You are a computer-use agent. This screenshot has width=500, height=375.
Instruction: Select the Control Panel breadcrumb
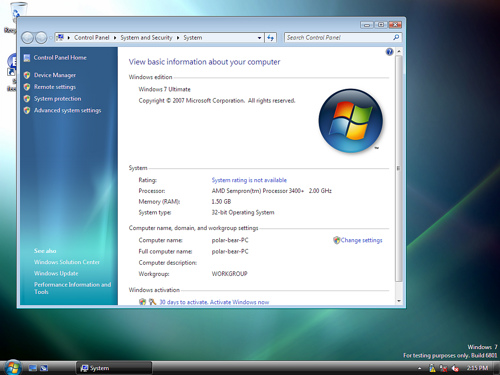coord(92,38)
